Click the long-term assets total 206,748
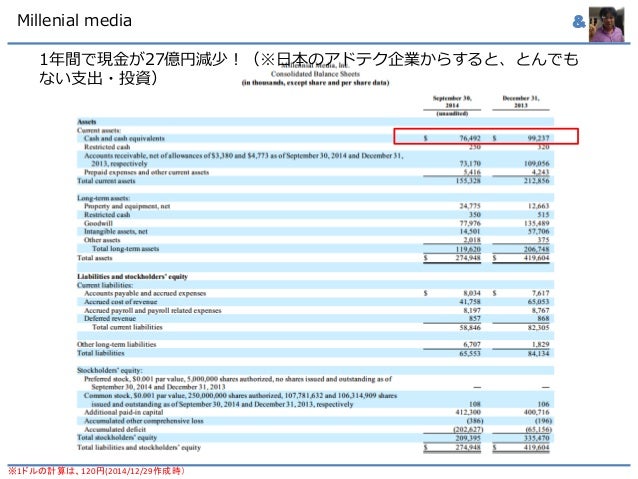 coord(537,249)
